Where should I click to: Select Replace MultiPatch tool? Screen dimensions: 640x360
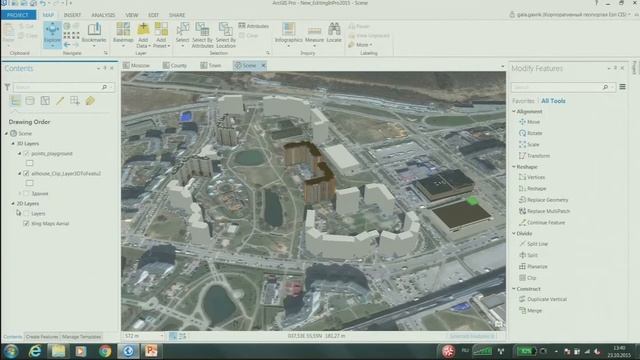[544, 211]
